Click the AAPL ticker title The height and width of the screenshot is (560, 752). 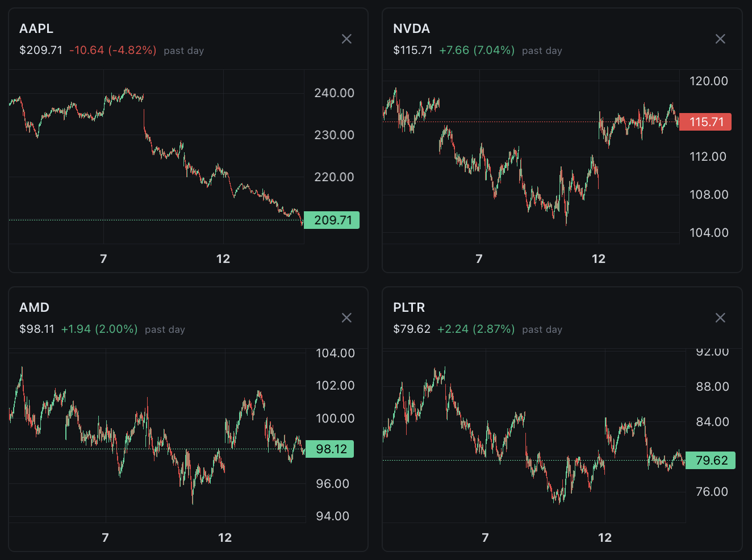pyautogui.click(x=36, y=28)
